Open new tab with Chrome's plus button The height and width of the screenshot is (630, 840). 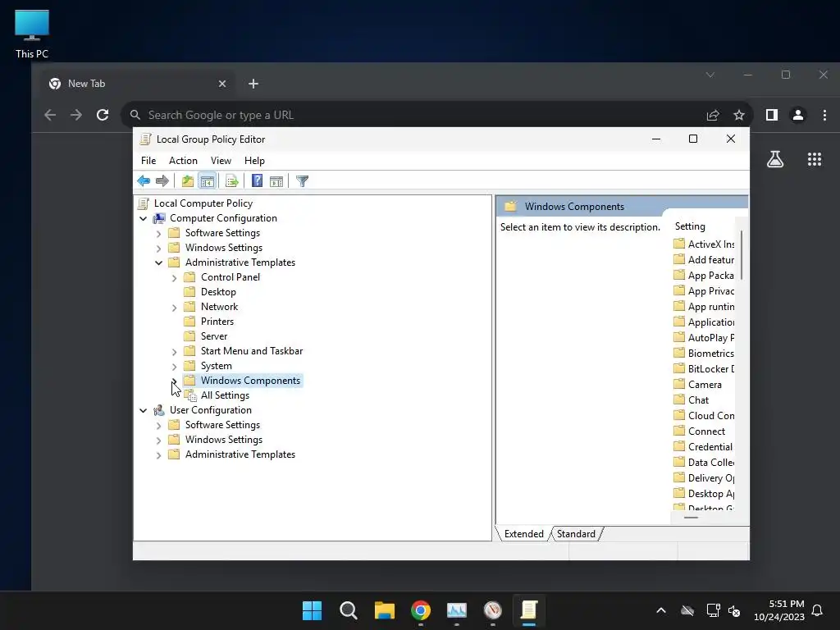coord(253,84)
